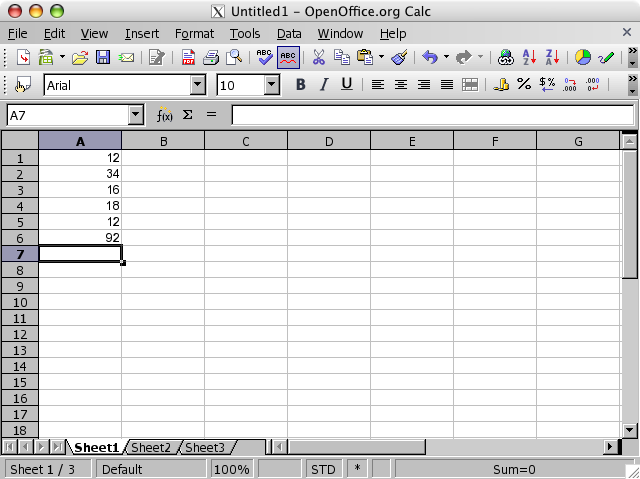This screenshot has height=479, width=640.
Task: Click the Print printer icon
Action: click(211, 57)
